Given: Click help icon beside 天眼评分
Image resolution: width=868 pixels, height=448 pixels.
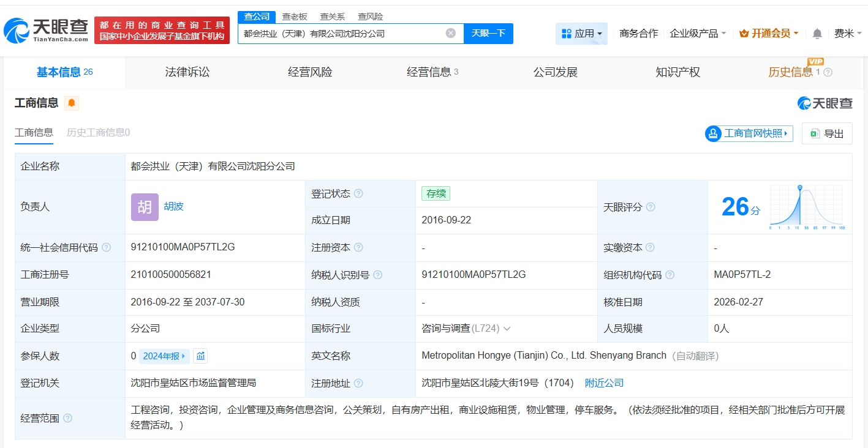Looking at the screenshot, I should click(651, 207).
